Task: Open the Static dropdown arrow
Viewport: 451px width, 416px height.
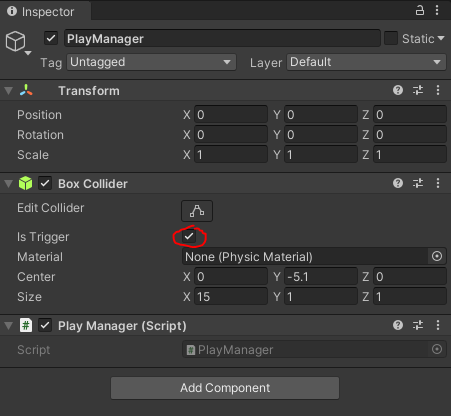Action: [441, 38]
